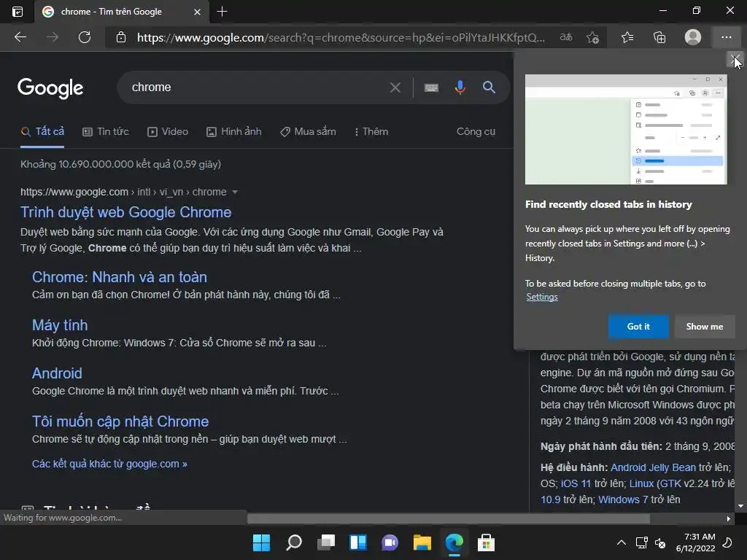This screenshot has height=560, width=747.
Task: Switch to Video results tab
Action: [168, 131]
